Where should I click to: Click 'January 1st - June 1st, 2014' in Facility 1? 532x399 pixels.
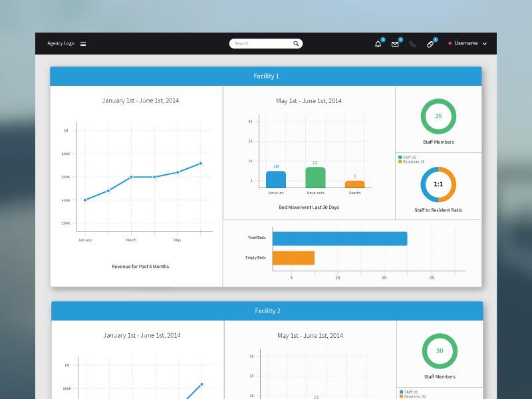140,100
